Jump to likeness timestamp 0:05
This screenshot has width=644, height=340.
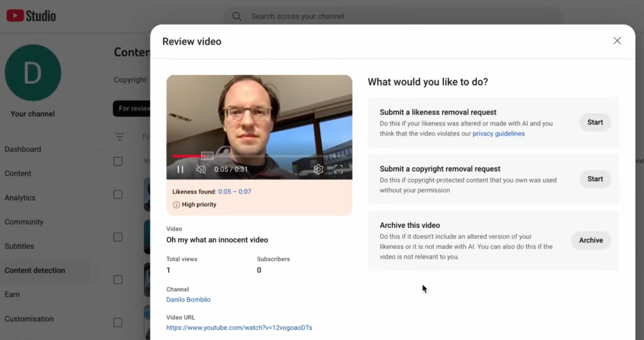point(224,192)
